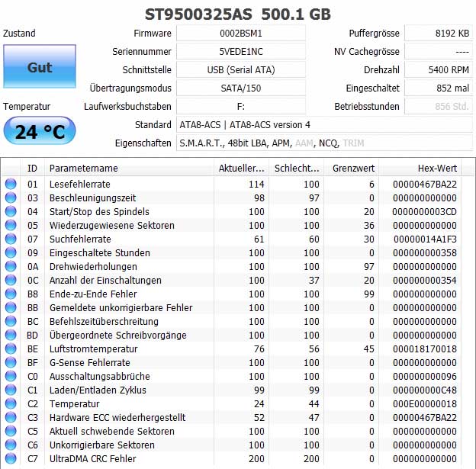Click the status orb for Wiederzugewiesene Sektoren
The image size is (476, 469).
11,225
